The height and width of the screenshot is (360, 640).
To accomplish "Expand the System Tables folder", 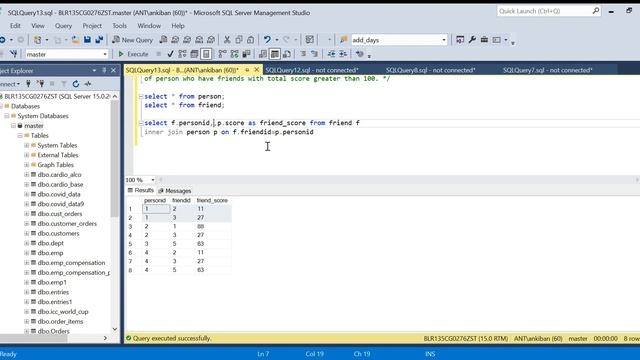I will point(27,145).
